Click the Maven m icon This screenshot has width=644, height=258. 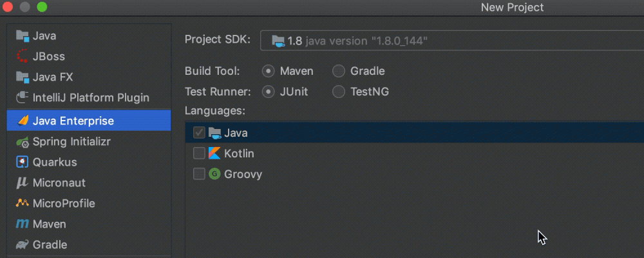(x=22, y=224)
